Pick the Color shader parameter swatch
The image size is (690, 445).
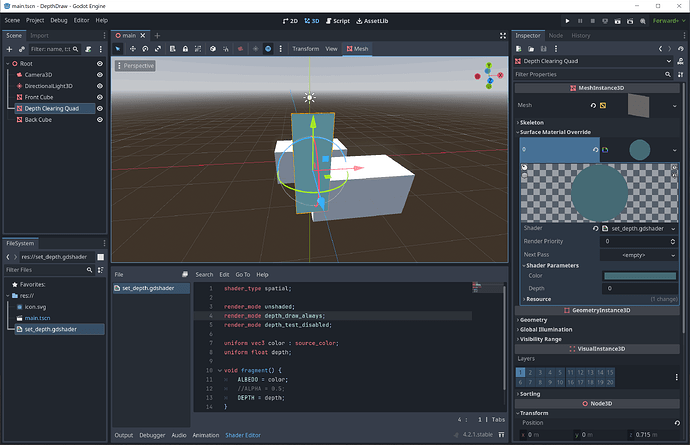coord(640,276)
